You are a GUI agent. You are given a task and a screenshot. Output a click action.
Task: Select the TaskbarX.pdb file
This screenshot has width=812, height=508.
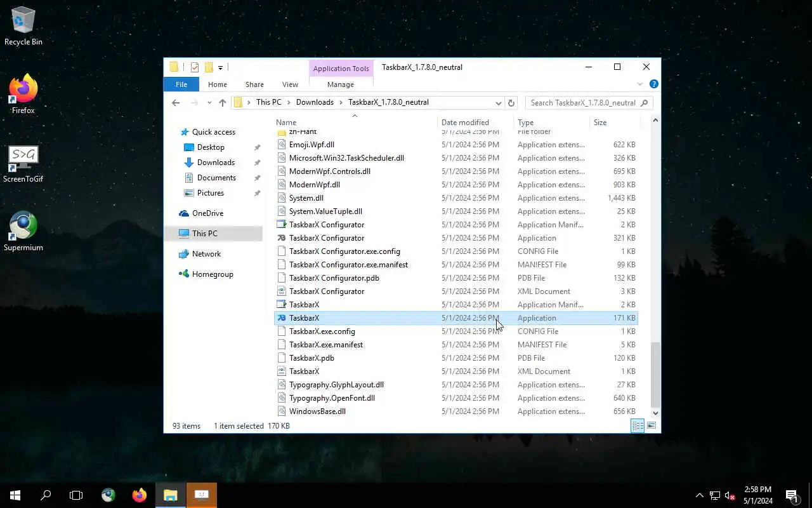coord(455,358)
